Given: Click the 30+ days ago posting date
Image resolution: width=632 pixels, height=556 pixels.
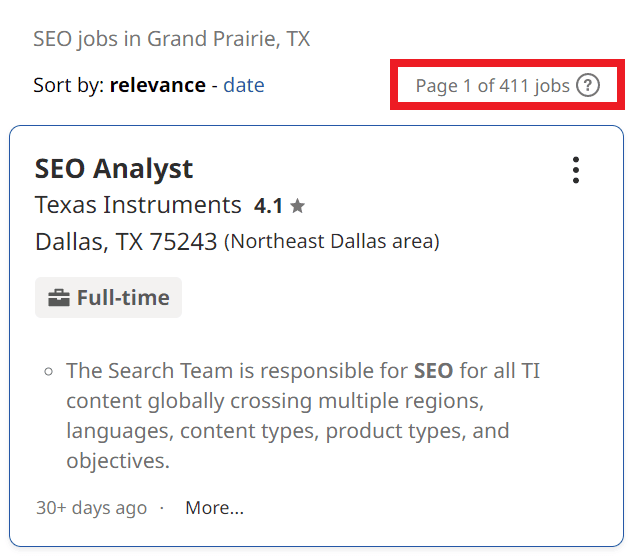Looking at the screenshot, I should (91, 508).
